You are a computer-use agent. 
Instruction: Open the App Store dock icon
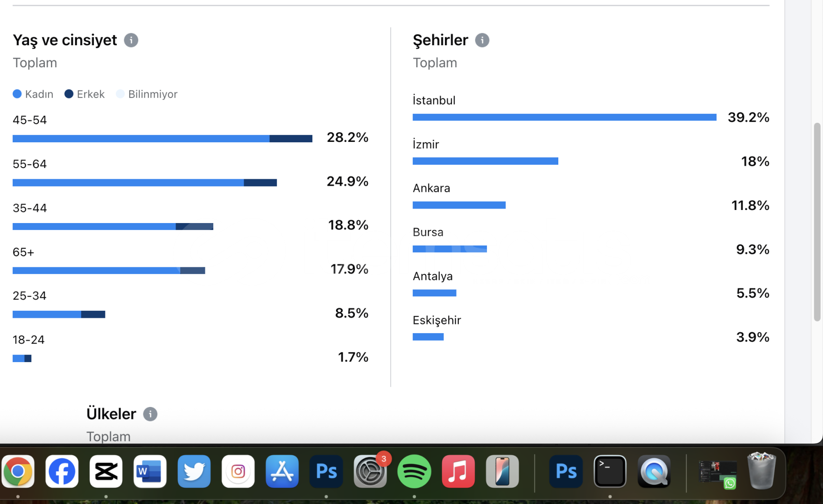[282, 471]
